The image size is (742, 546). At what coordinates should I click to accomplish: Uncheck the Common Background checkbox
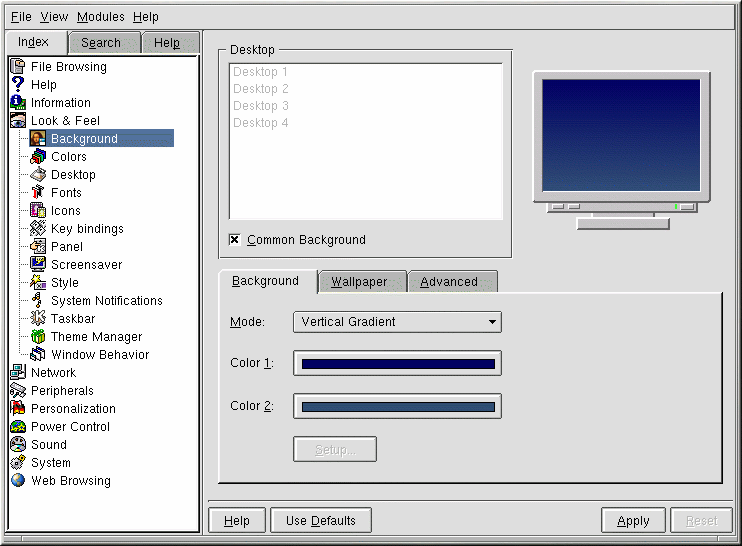[235, 240]
